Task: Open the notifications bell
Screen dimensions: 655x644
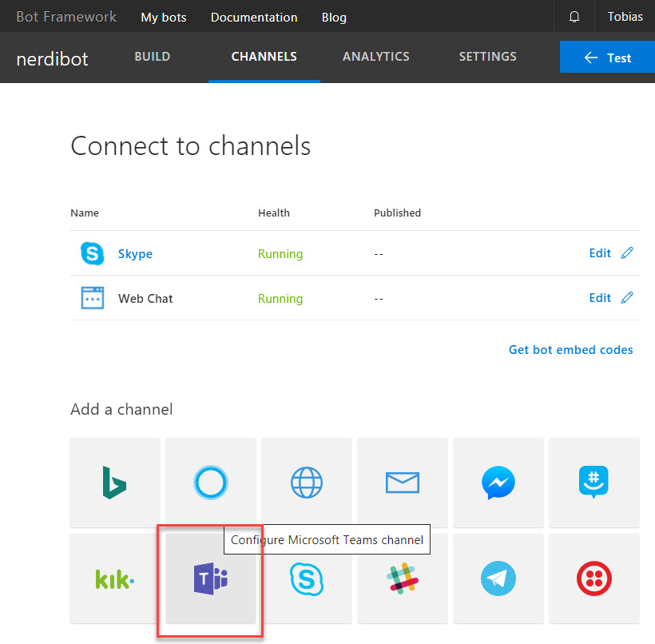Action: pyautogui.click(x=574, y=16)
